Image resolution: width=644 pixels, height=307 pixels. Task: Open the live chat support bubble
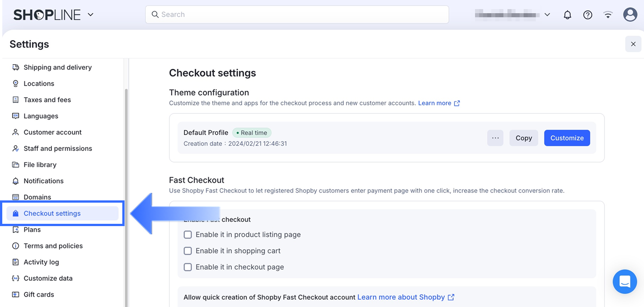tap(625, 282)
